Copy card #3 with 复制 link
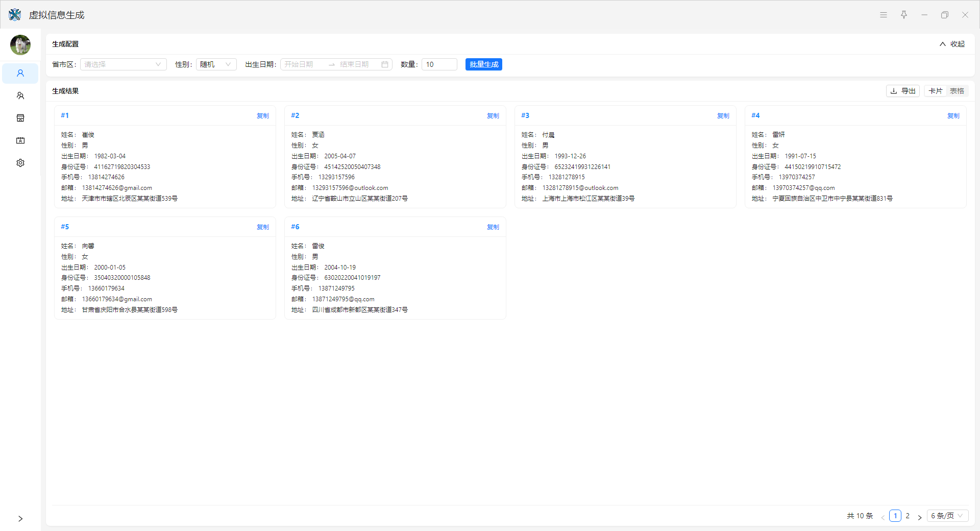 coord(723,116)
